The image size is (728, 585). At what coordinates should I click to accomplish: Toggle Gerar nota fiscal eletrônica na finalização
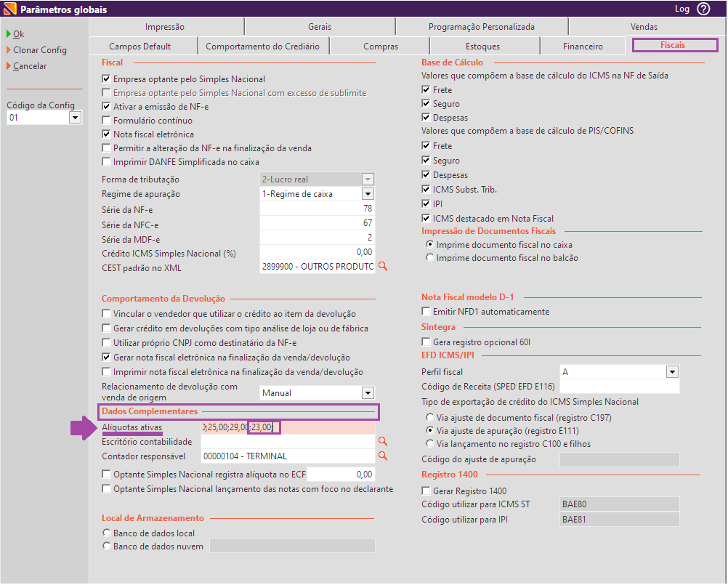point(106,357)
